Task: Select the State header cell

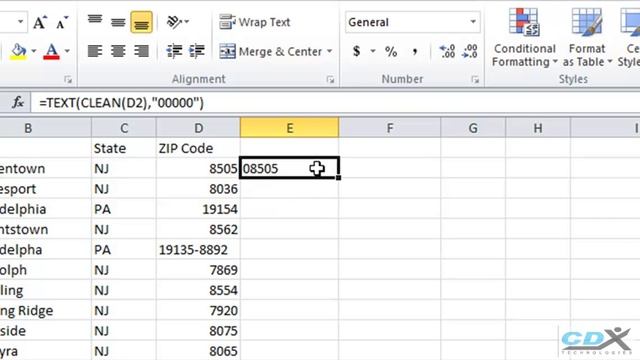Action: click(124, 148)
